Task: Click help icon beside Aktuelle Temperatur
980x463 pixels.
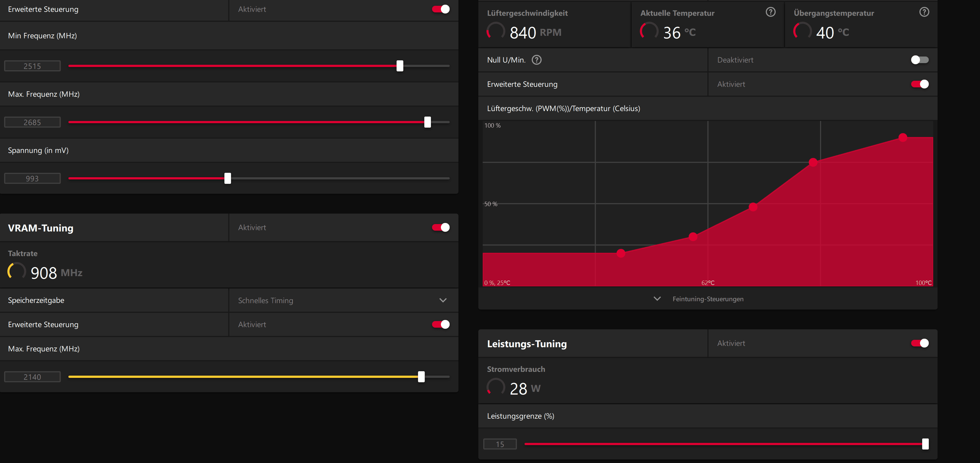Action: tap(770, 12)
